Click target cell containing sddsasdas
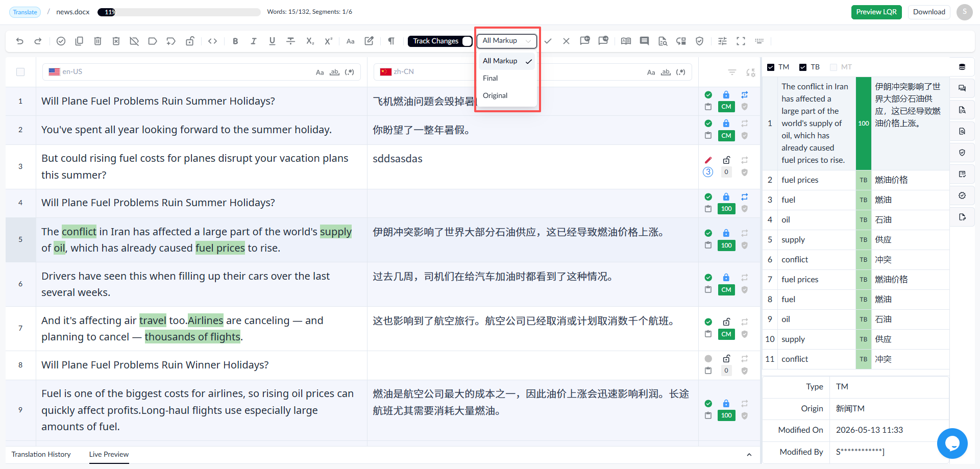 pyautogui.click(x=532, y=167)
